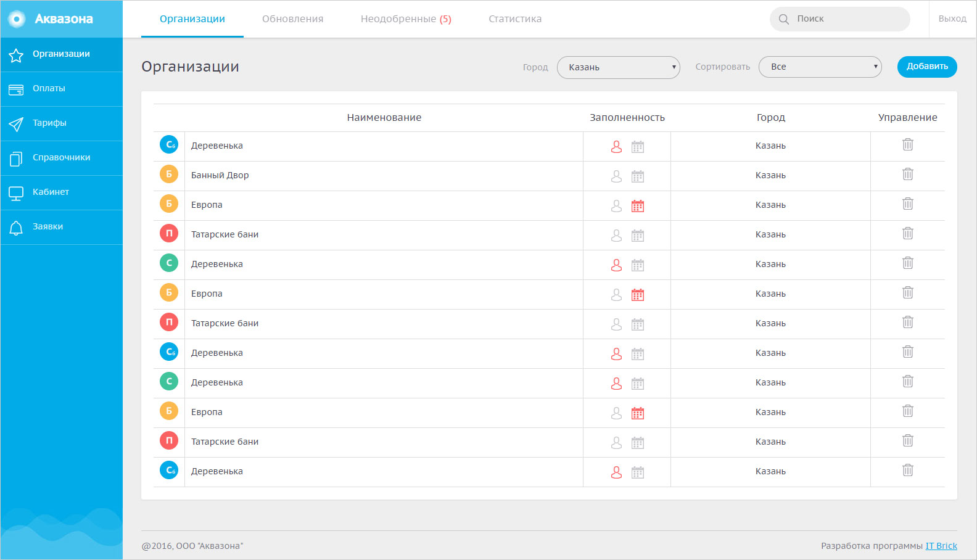Delete Банный Двор with its trash icon
The width and height of the screenshot is (977, 560).
[x=908, y=174]
